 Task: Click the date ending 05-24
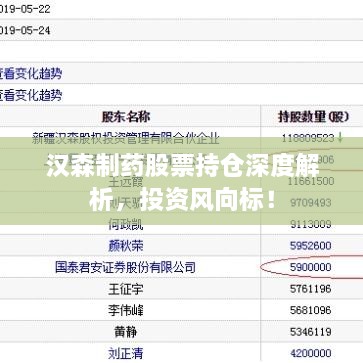25,31
